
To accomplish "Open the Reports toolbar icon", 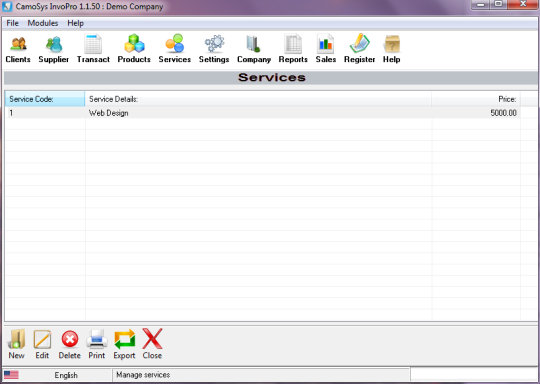I will [x=293, y=49].
